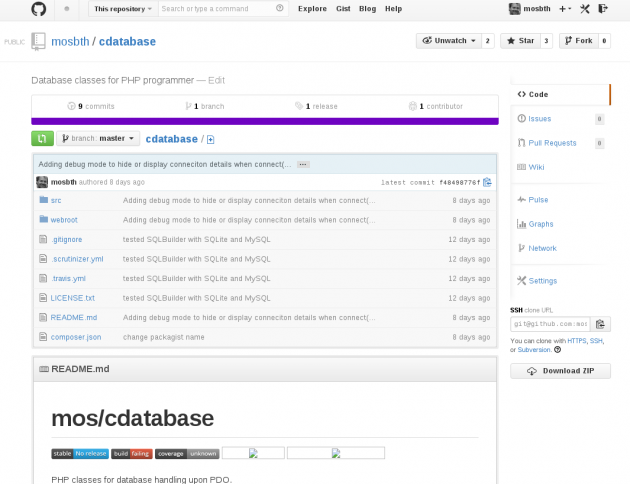View the 1 branch link
The width and height of the screenshot is (630, 484).
tap(205, 106)
